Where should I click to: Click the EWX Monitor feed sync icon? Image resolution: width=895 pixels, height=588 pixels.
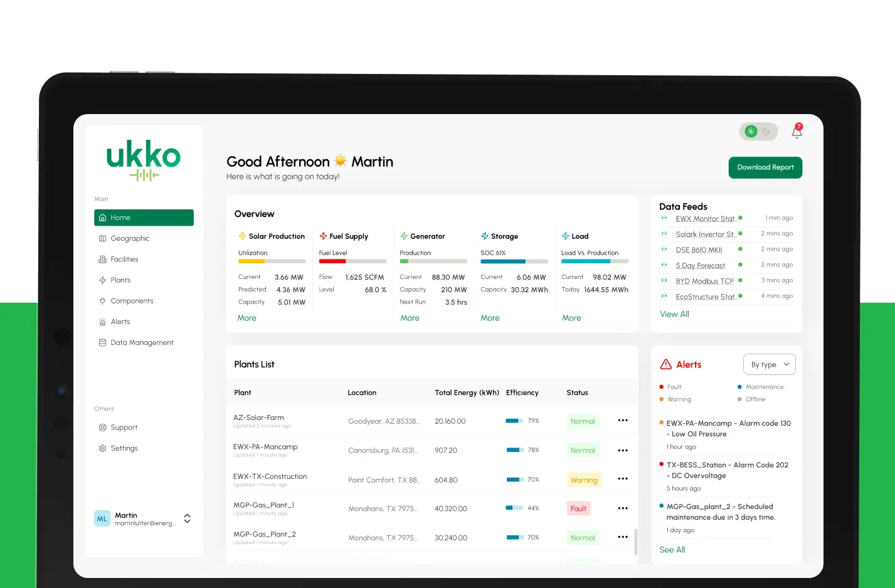pos(664,218)
